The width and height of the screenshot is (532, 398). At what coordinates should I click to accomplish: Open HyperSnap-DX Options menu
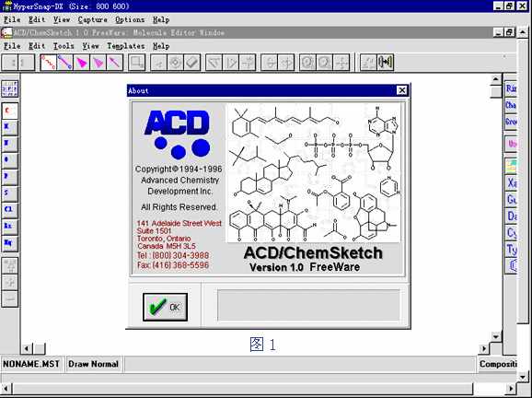click(130, 20)
